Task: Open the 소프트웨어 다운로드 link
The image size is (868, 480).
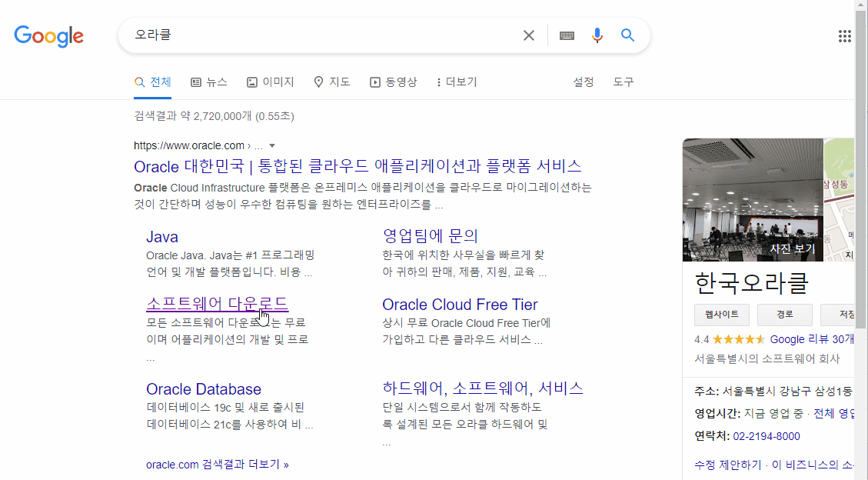Action: tap(217, 303)
